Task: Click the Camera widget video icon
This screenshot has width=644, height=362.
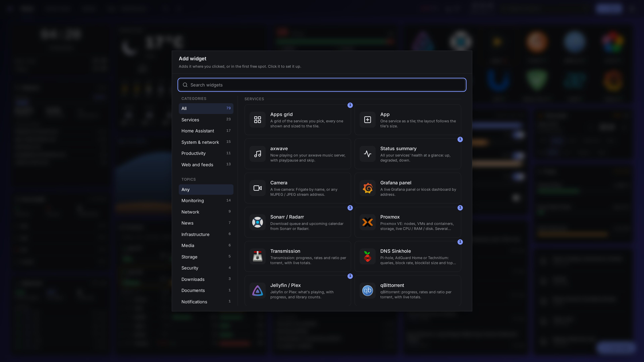Action: coord(257,188)
